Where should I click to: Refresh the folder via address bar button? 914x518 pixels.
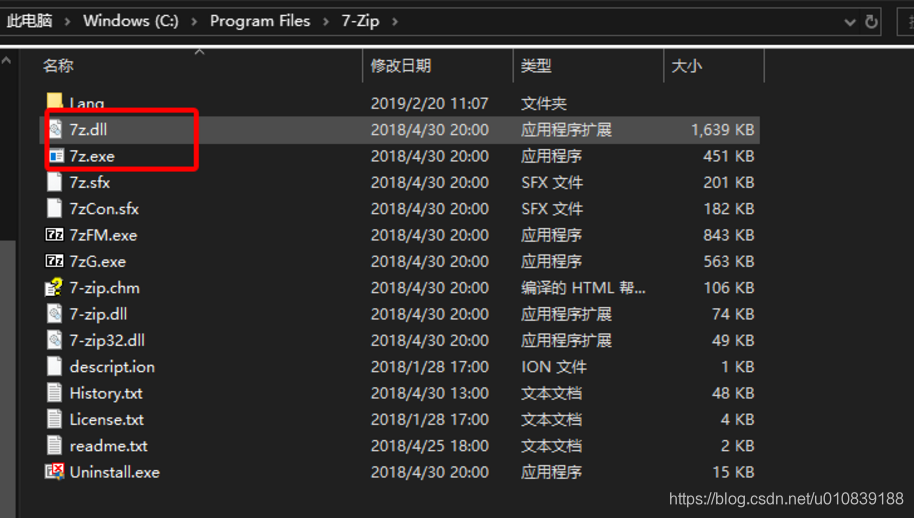pos(871,22)
